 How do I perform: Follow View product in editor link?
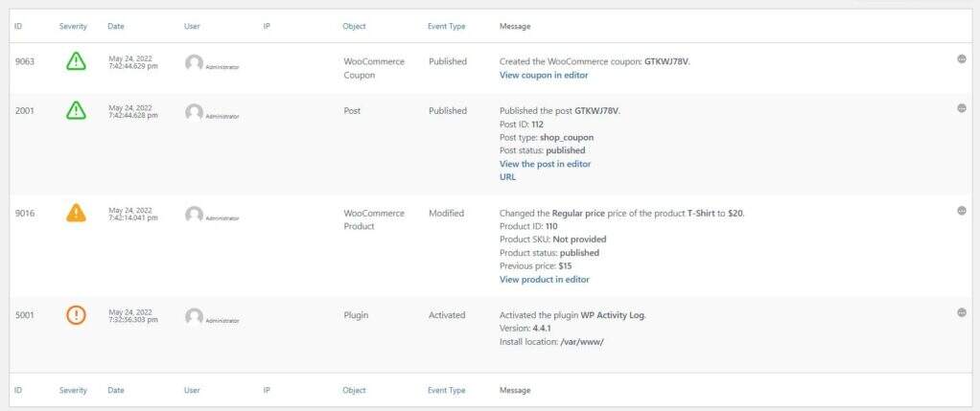click(x=544, y=280)
